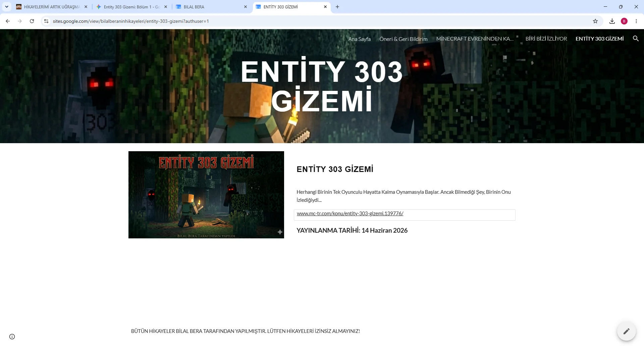Click the Entity 303 Gizemi story thumbnail
The width and height of the screenshot is (644, 346).
206,195
